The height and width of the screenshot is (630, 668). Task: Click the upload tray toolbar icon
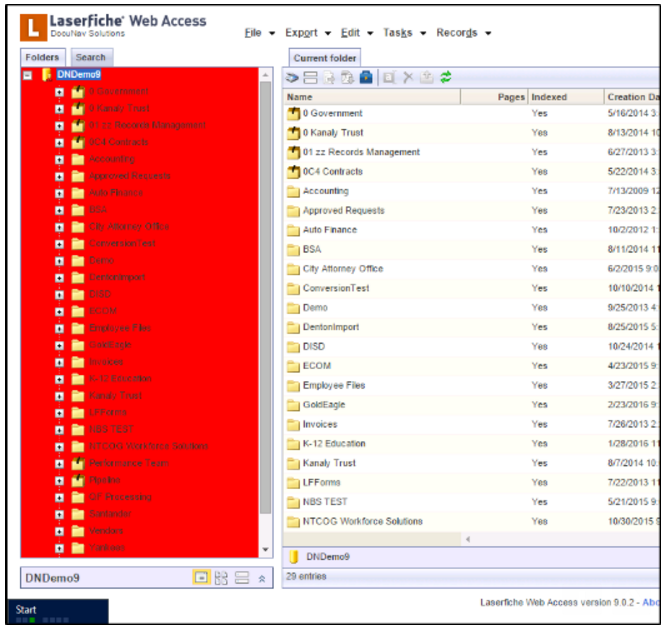pos(426,77)
